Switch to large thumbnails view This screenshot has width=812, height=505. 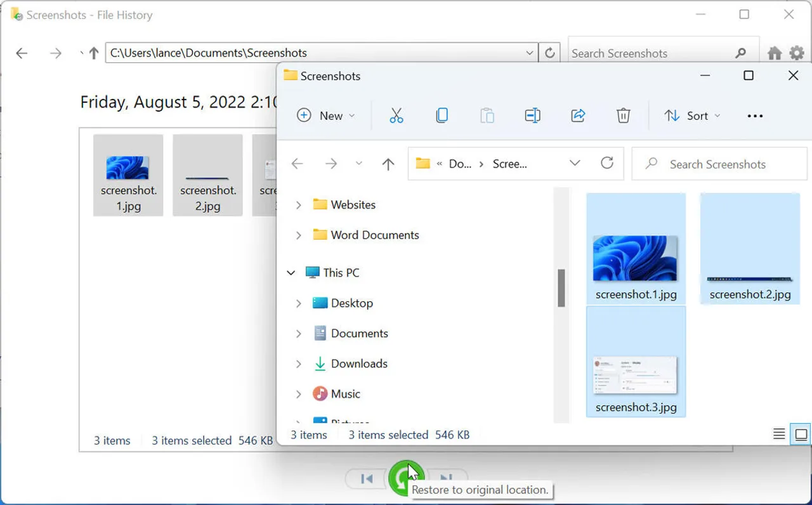[x=801, y=435]
